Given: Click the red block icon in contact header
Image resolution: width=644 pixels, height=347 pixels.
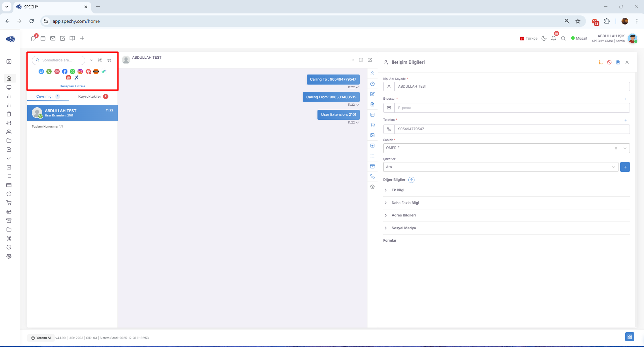Looking at the screenshot, I should [x=609, y=62].
